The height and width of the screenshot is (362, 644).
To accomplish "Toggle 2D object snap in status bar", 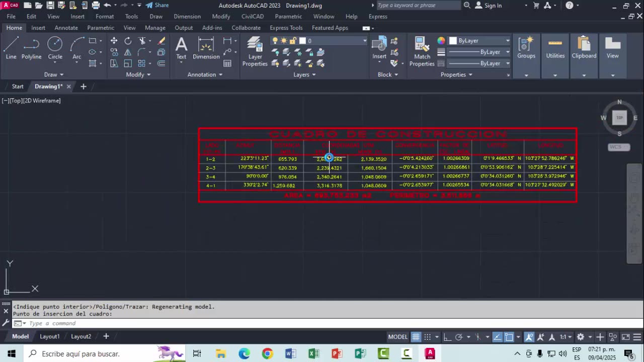I will [x=509, y=337].
